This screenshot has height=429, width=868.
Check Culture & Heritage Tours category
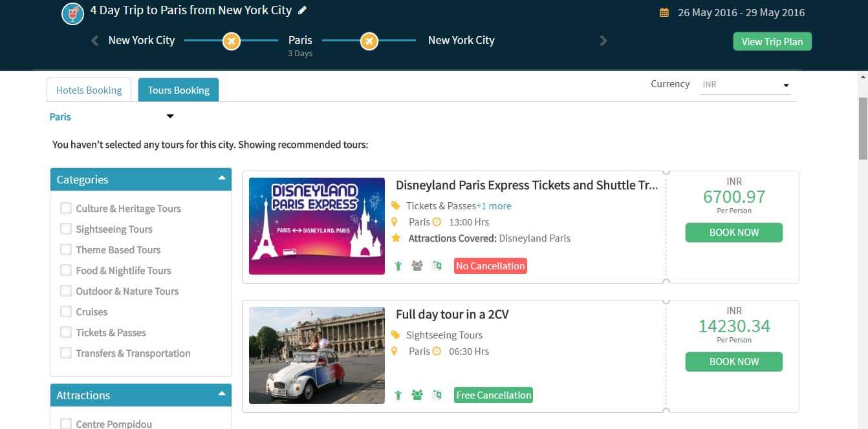tap(66, 208)
